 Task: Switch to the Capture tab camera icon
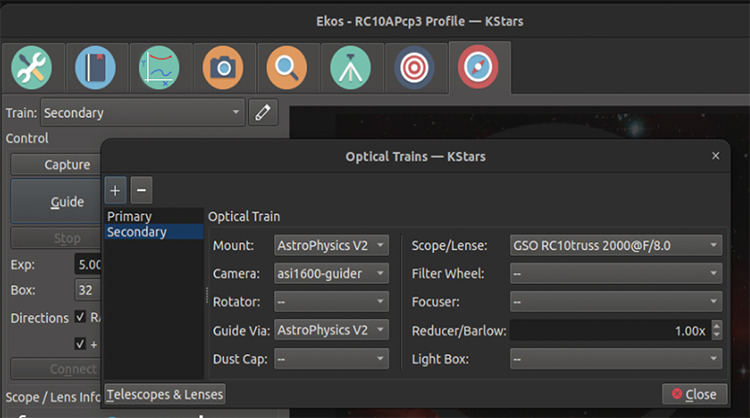tap(223, 67)
